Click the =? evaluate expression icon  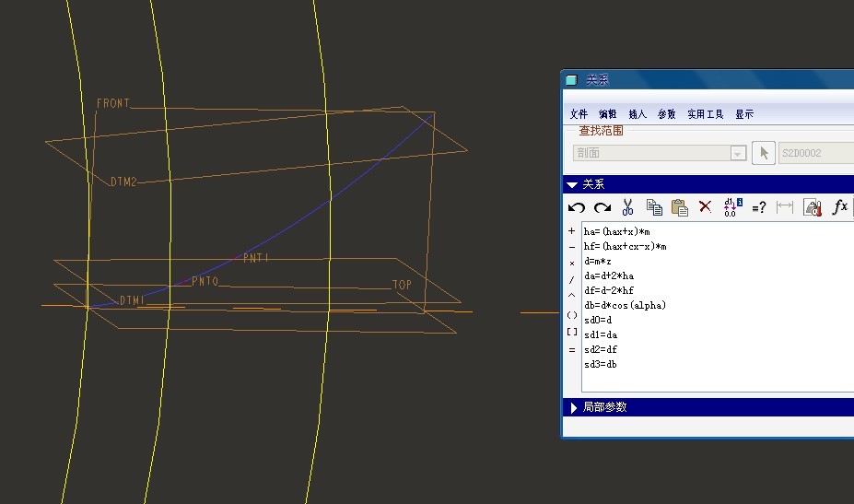[x=759, y=207]
